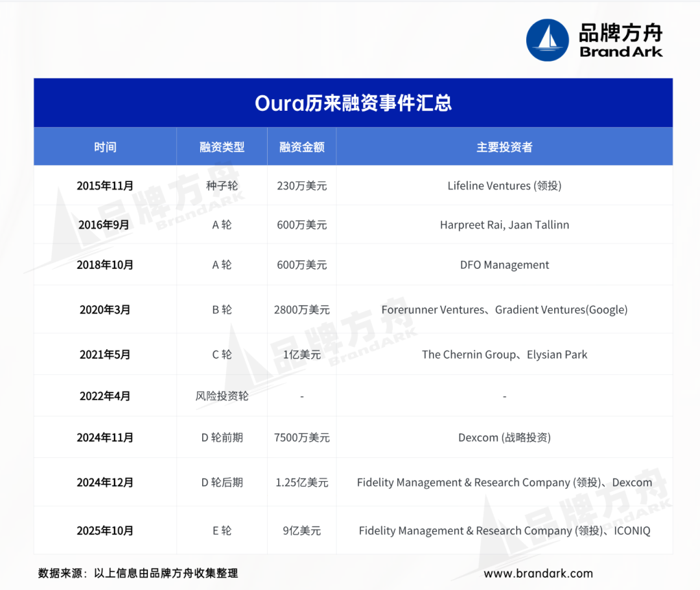Select the 时间 column header
Image resolution: width=700 pixels, height=590 pixels.
click(105, 147)
